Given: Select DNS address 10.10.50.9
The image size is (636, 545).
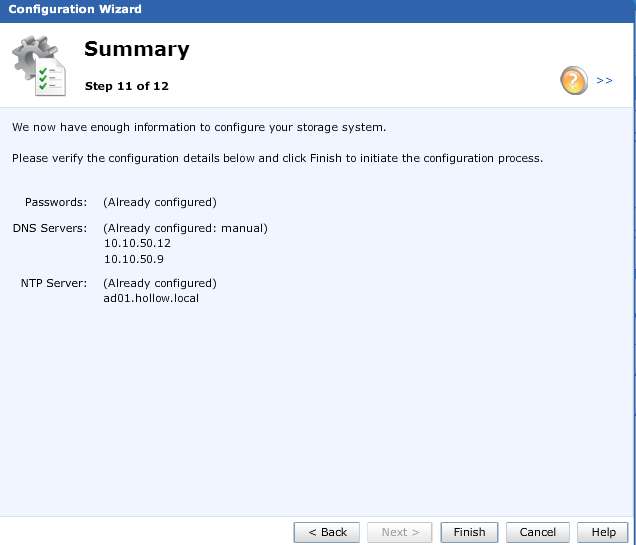Looking at the screenshot, I should click(x=133, y=258).
